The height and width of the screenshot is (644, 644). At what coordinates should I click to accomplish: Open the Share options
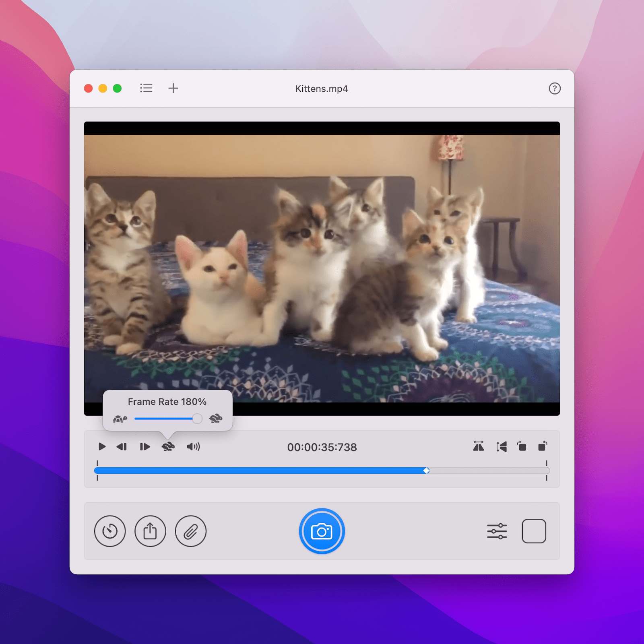click(150, 531)
